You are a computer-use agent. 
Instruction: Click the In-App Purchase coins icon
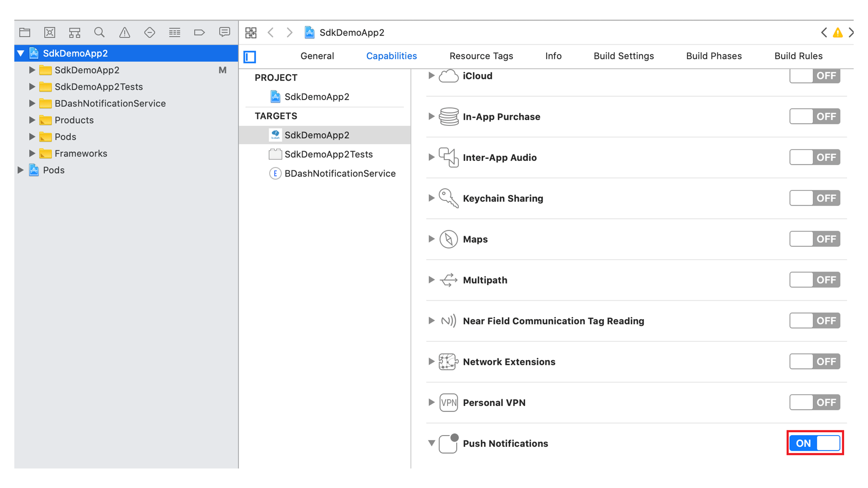[448, 117]
